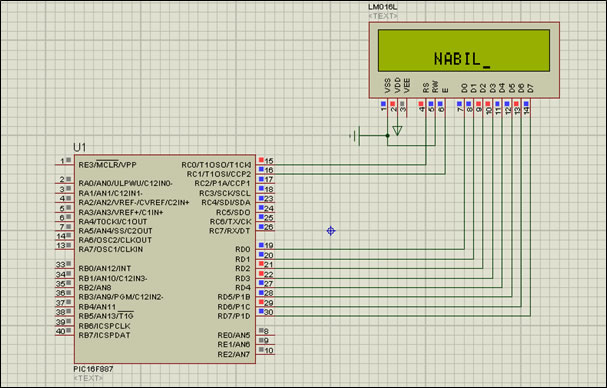This screenshot has width=607, height=388.
Task: Click the RA4/T0CKI/C1OUT pin label
Action: point(113,221)
